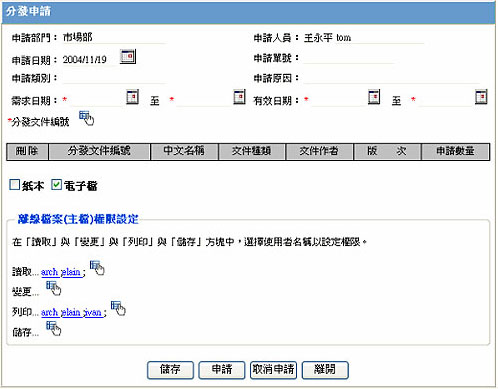Click the 申請類別 input field
The width and height of the screenshot is (498, 389).
click(114, 78)
